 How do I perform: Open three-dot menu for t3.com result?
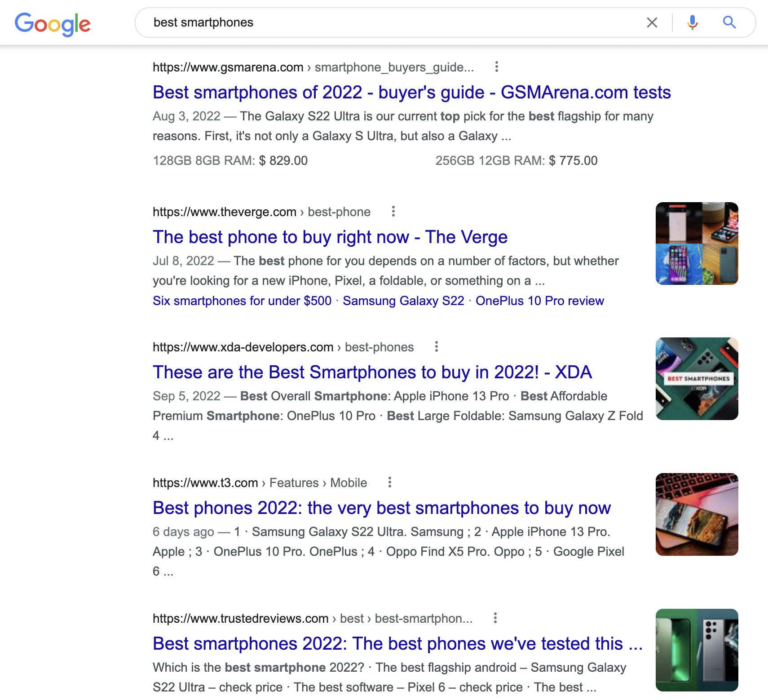click(x=390, y=483)
